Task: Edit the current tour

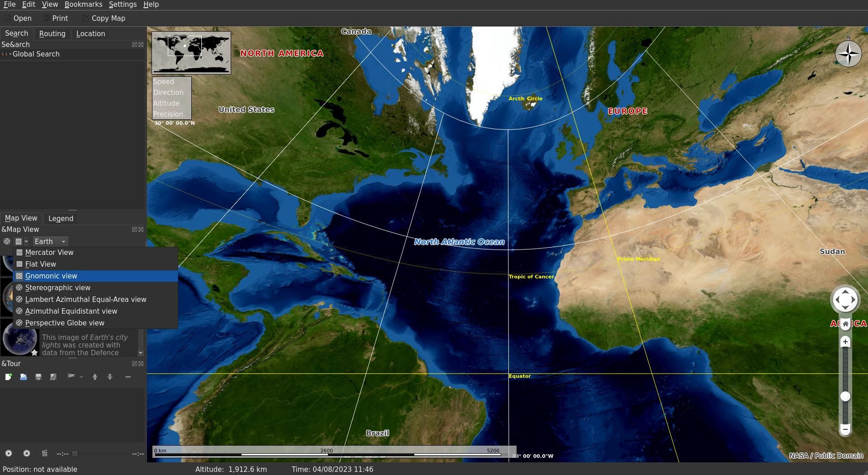Action: 53,376
